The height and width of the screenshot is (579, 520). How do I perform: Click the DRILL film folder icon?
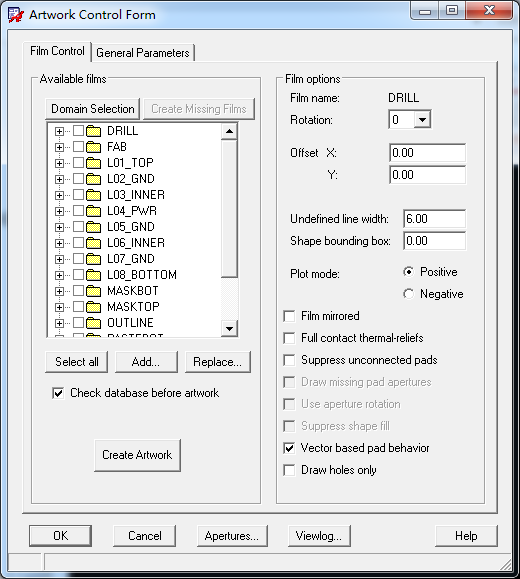(93, 131)
